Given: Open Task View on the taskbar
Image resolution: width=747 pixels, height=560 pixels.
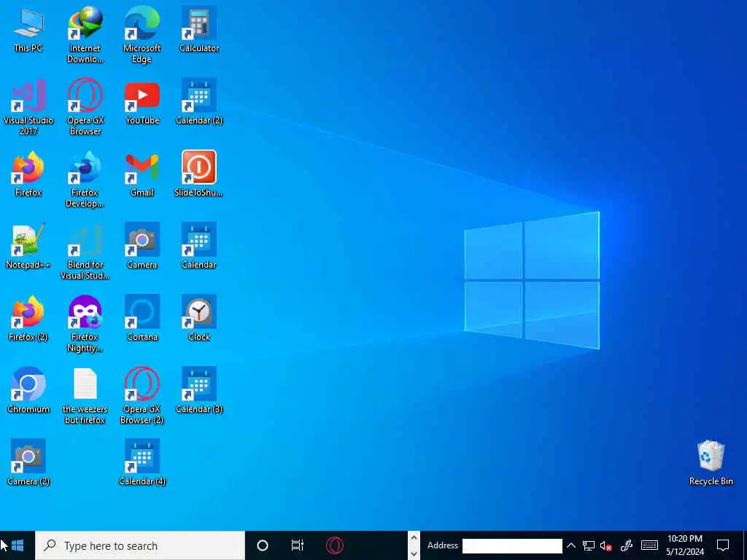Looking at the screenshot, I should coord(298,545).
